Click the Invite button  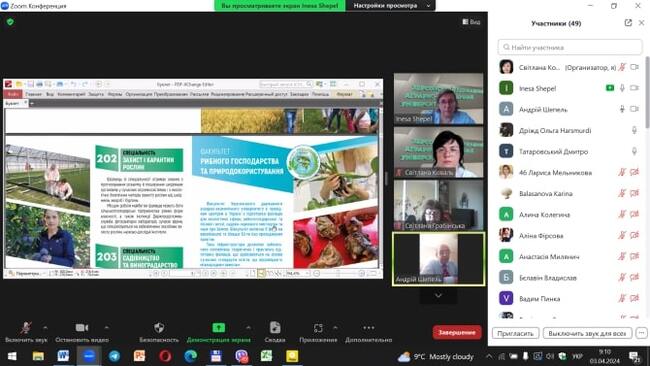point(515,333)
